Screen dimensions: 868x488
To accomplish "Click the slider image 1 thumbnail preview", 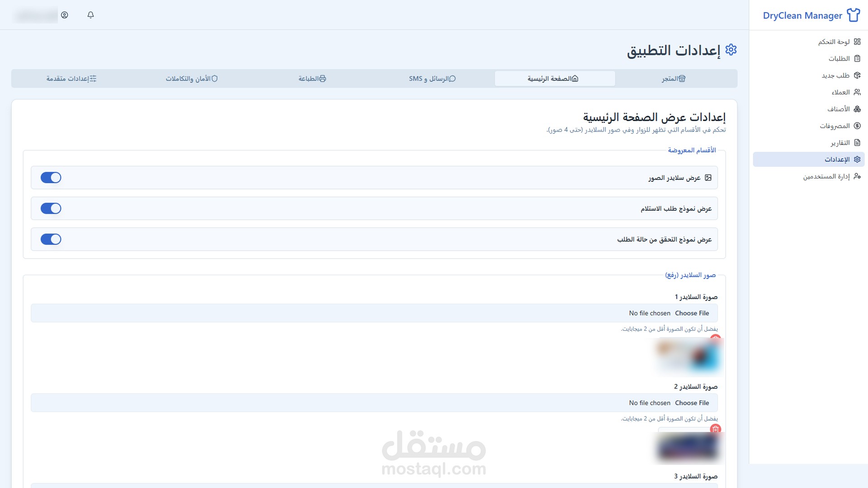I will [x=687, y=357].
